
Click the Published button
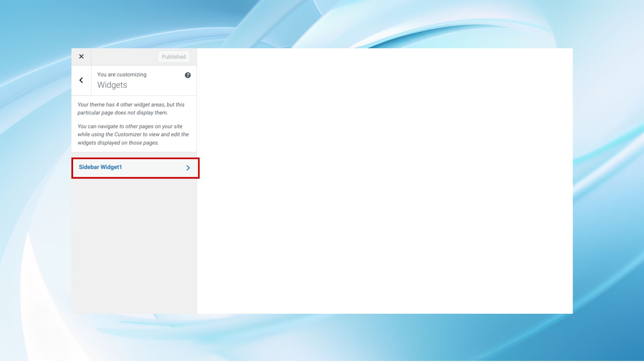[x=173, y=57]
